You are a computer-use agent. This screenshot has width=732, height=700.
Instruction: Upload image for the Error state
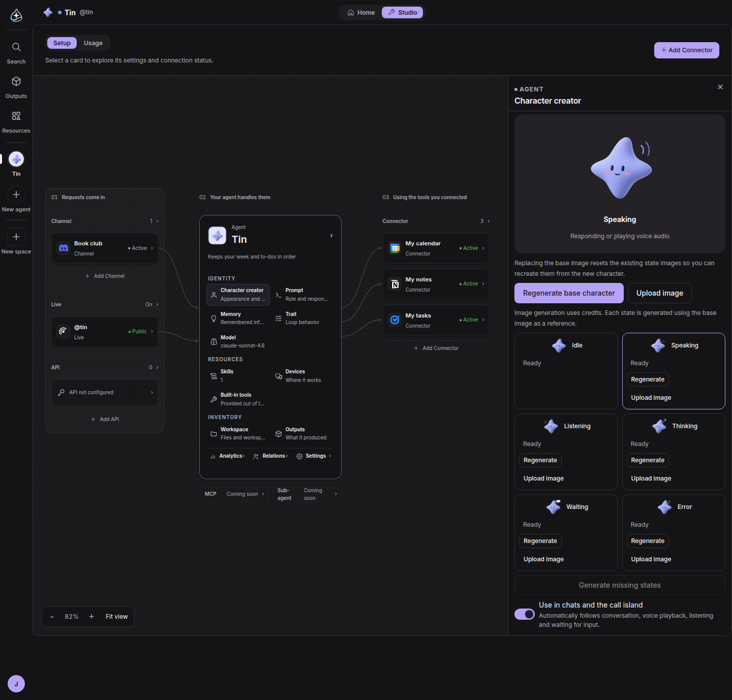[x=651, y=559]
